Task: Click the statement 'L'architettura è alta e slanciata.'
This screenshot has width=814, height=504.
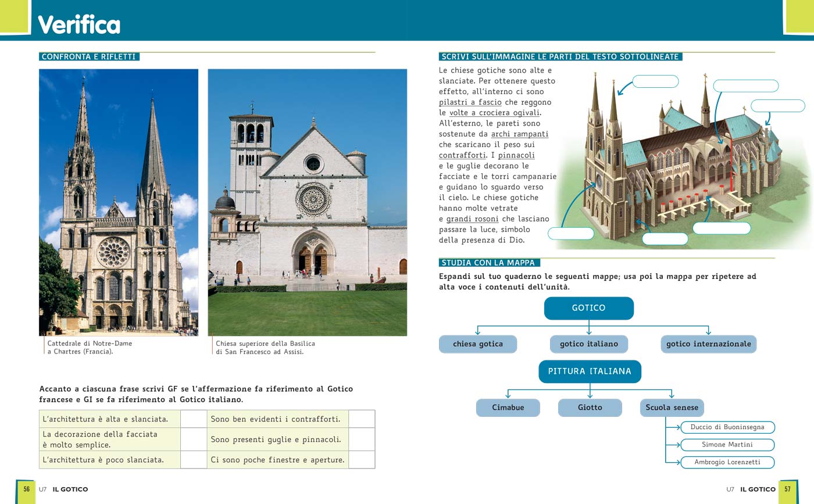Action: point(105,419)
